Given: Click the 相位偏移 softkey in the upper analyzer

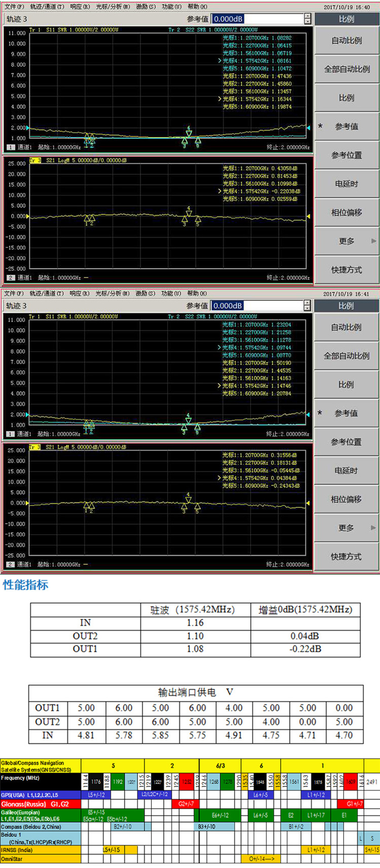Looking at the screenshot, I should click(x=347, y=213).
